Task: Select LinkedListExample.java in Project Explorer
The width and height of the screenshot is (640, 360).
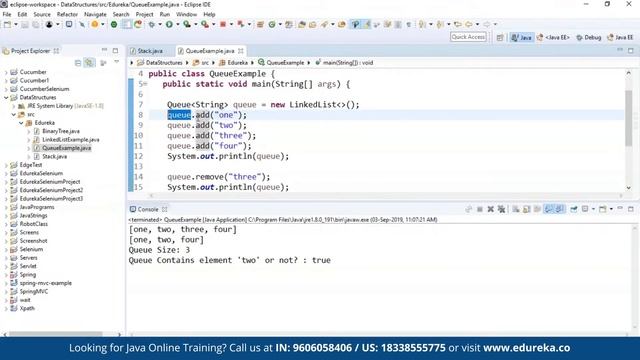Action: [71, 140]
